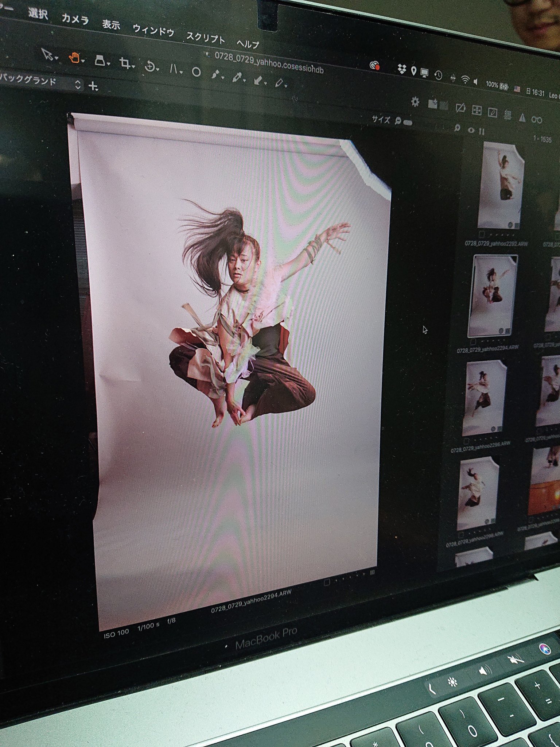Tick checkbox for 0728_0729_yahhoo2294.ARW thumbnail
The height and width of the screenshot is (747, 560).
pyautogui.click(x=473, y=342)
